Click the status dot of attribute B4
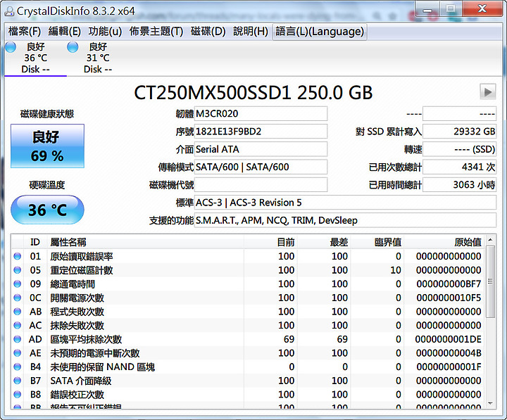The height and width of the screenshot is (420, 507). click(x=18, y=367)
